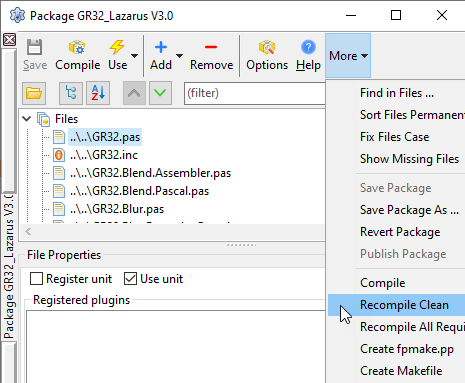
Task: Select Find in Files menu entry
Action: [396, 93]
